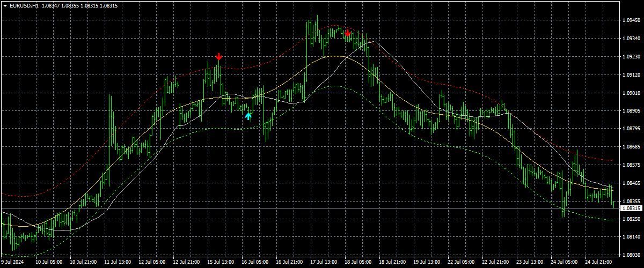Click price axis label 1.08795
The width and height of the screenshot is (644, 268).
631,129
